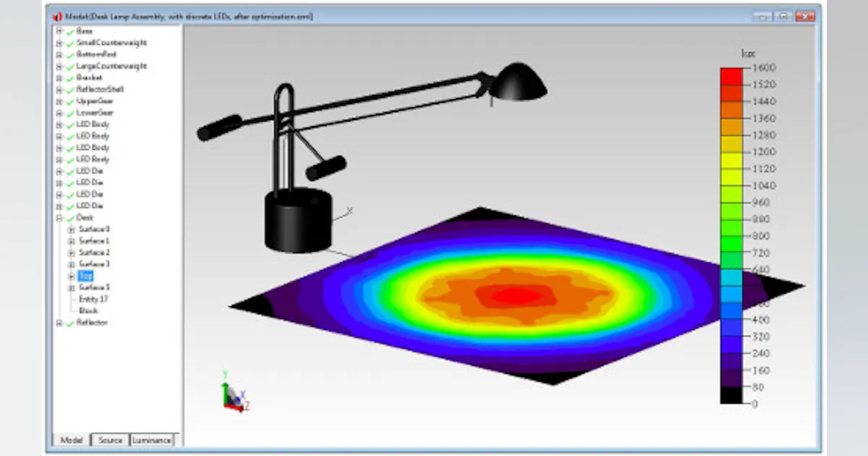This screenshot has height=456, width=868.
Task: Expand the Surface 3 node
Action: (72, 264)
